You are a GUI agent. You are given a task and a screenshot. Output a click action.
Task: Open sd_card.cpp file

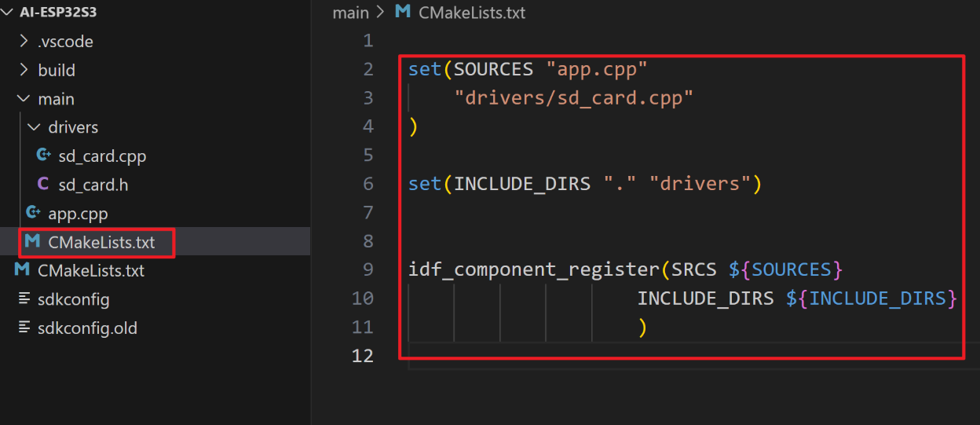pyautogui.click(x=102, y=156)
